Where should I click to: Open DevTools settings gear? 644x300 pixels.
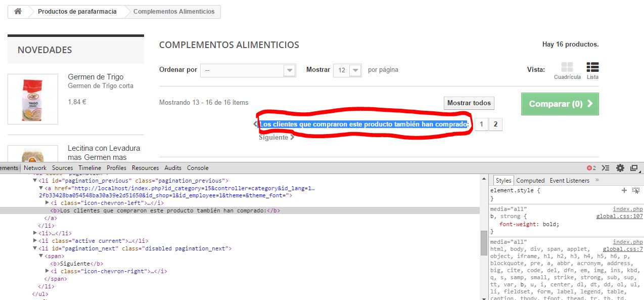point(620,168)
